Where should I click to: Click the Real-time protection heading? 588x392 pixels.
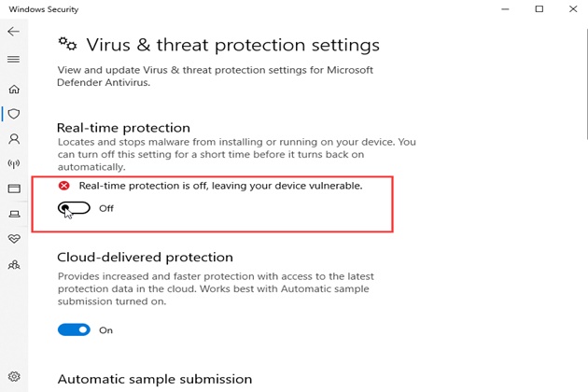click(x=123, y=128)
